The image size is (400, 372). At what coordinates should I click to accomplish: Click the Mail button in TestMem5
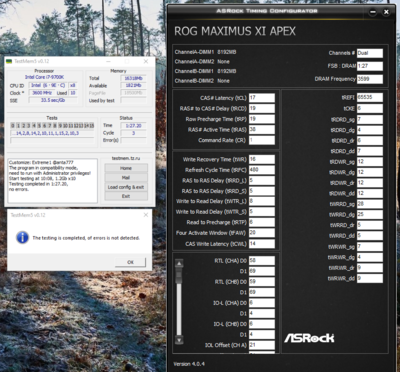(126, 178)
